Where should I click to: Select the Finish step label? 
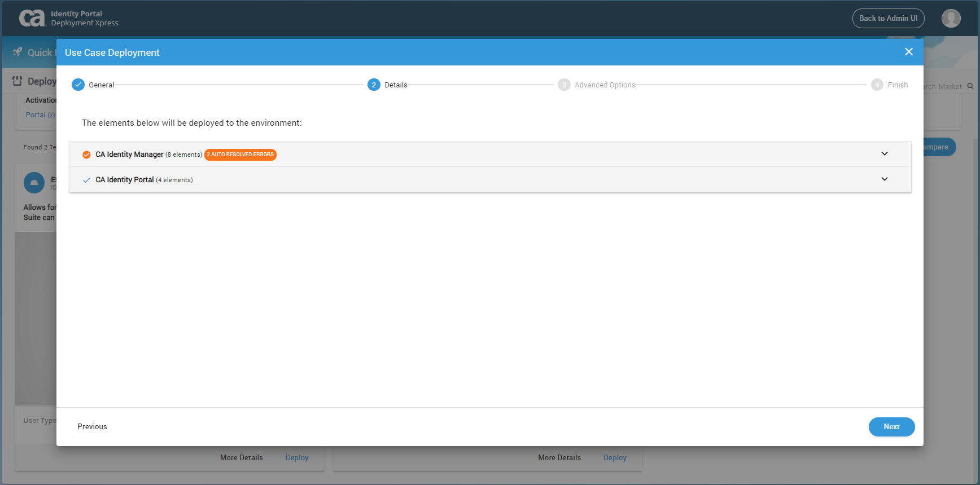(898, 85)
